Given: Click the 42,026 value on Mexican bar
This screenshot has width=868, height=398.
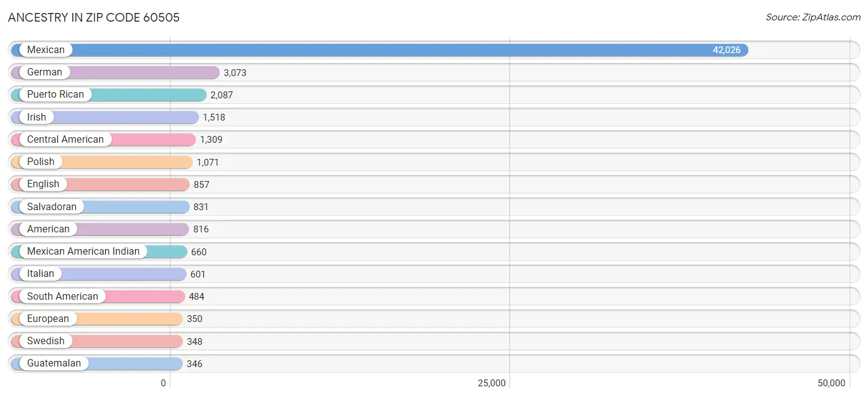Looking at the screenshot, I should (x=727, y=50).
